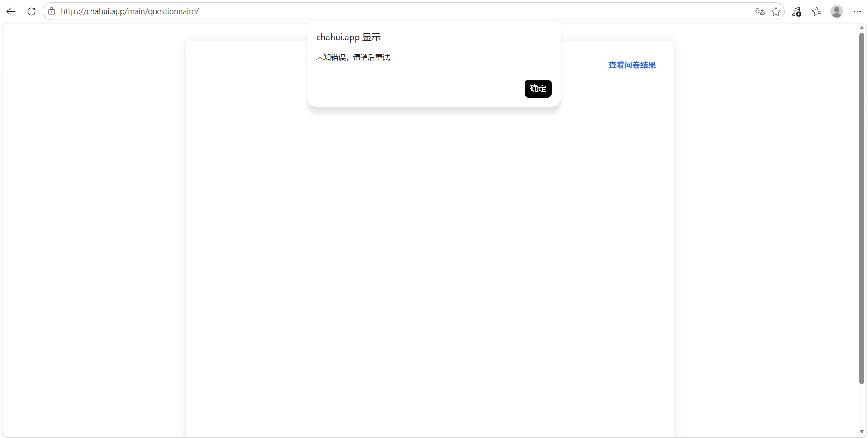The image size is (868, 438).
Task: Open the translate page icon
Action: point(760,11)
